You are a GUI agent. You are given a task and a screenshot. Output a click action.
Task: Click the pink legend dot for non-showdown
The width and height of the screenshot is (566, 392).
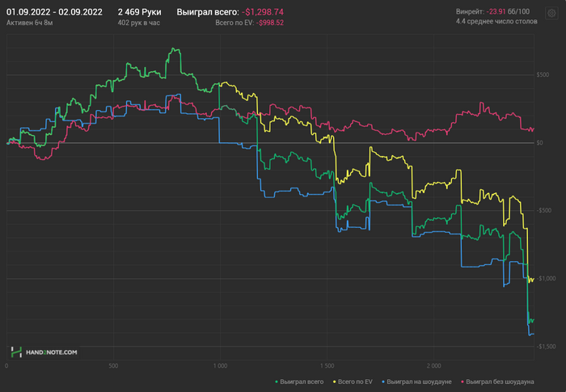(463, 381)
